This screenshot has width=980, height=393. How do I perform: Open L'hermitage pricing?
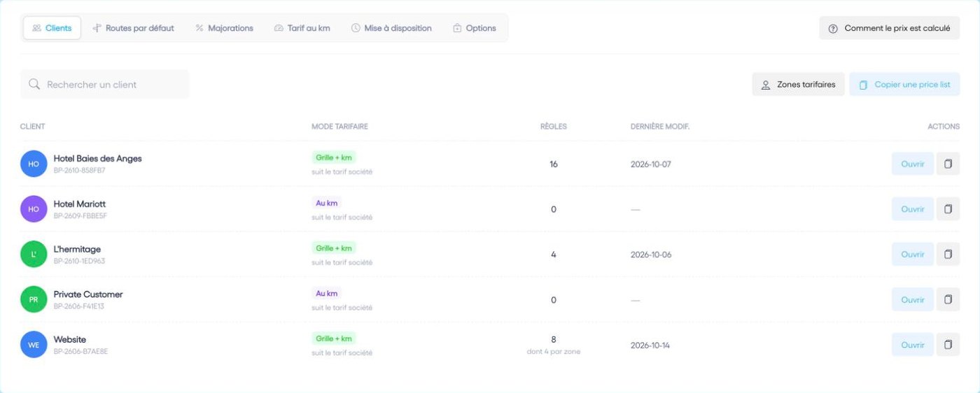click(x=913, y=255)
